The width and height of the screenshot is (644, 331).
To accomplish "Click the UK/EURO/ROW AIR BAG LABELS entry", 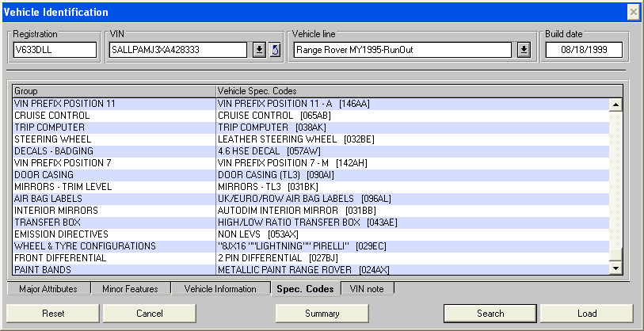I will (x=304, y=199).
